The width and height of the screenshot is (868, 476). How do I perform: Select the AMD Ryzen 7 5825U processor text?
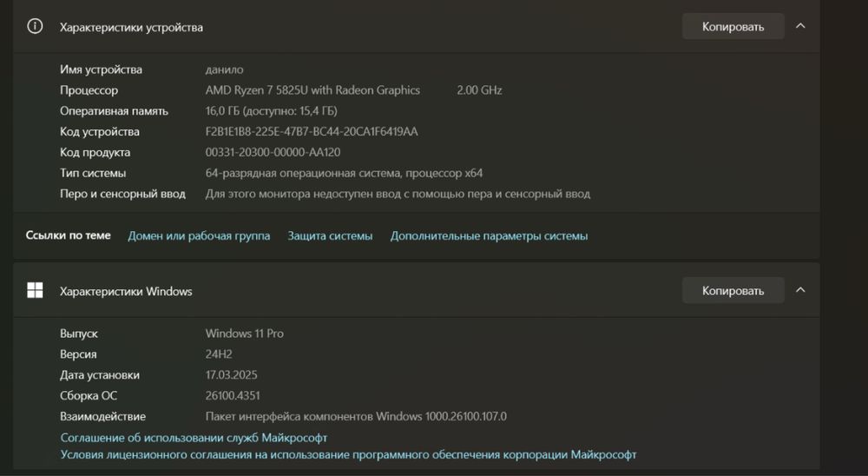312,89
